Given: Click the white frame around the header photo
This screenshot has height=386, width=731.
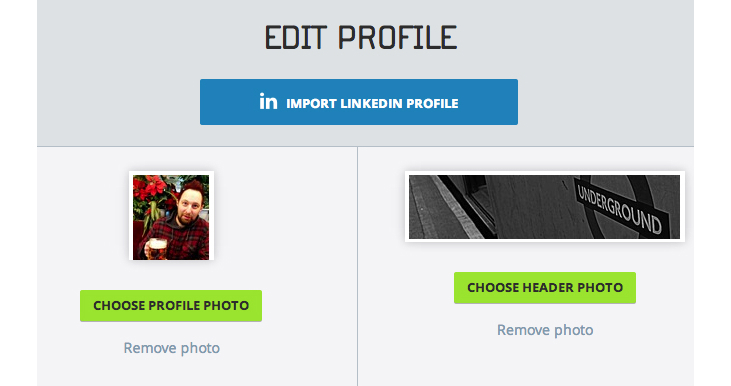Looking at the screenshot, I should pyautogui.click(x=545, y=173).
